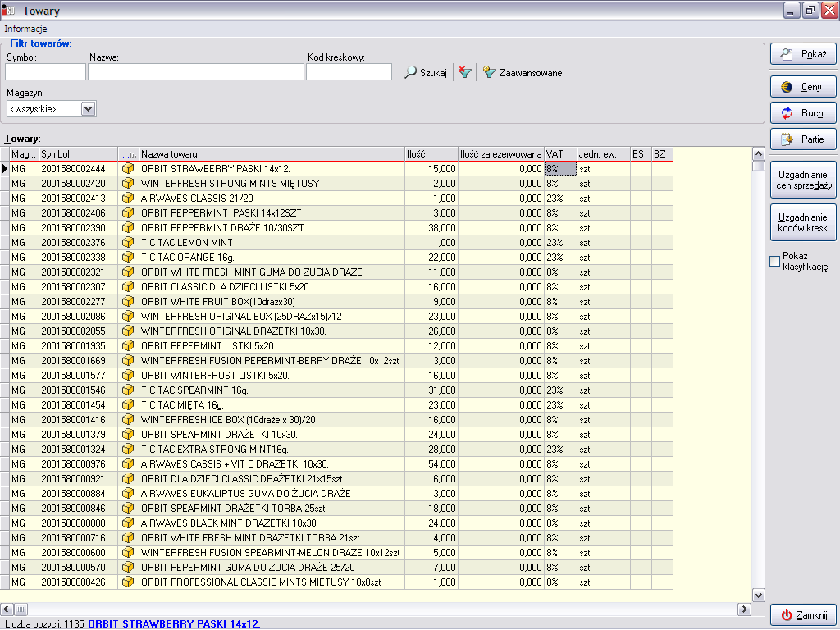
Task: Focus the Nazwa filter field
Action: (196, 72)
